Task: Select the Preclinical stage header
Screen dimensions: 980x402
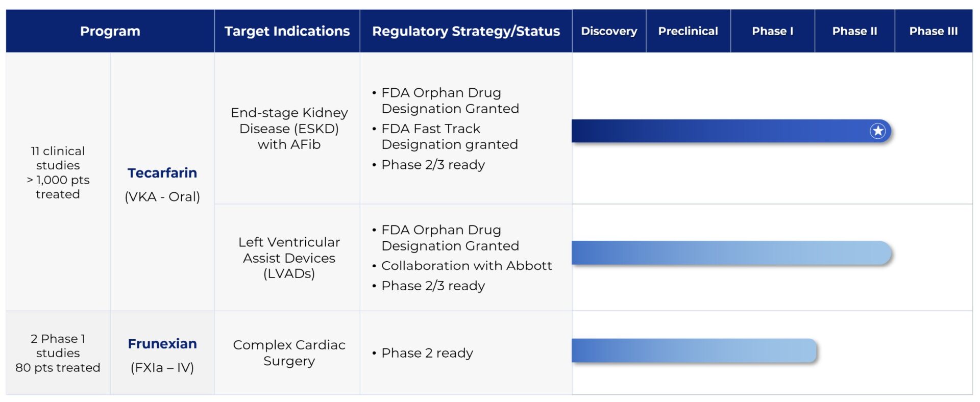Action: pyautogui.click(x=688, y=31)
